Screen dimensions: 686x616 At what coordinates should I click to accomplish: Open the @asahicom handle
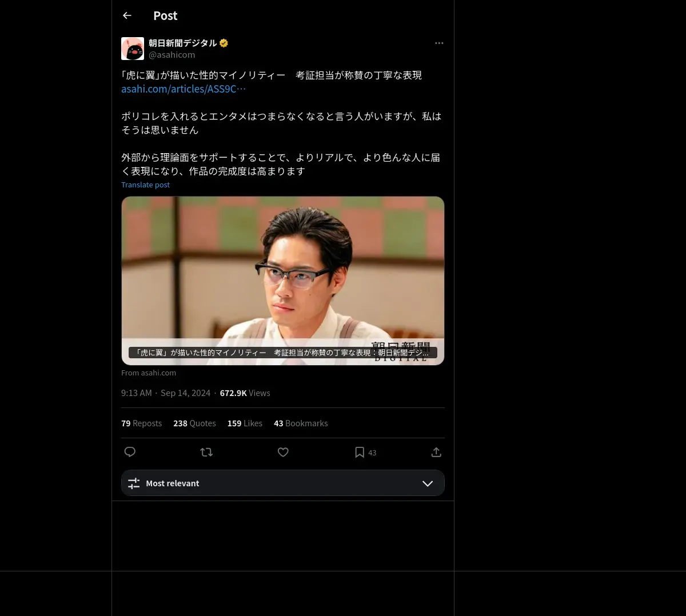point(172,55)
